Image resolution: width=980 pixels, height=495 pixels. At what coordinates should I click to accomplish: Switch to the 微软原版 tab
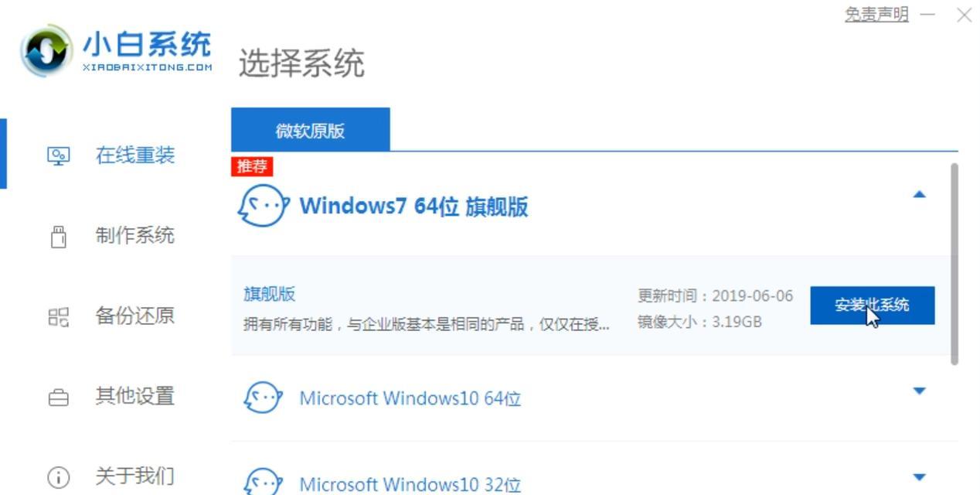(310, 130)
